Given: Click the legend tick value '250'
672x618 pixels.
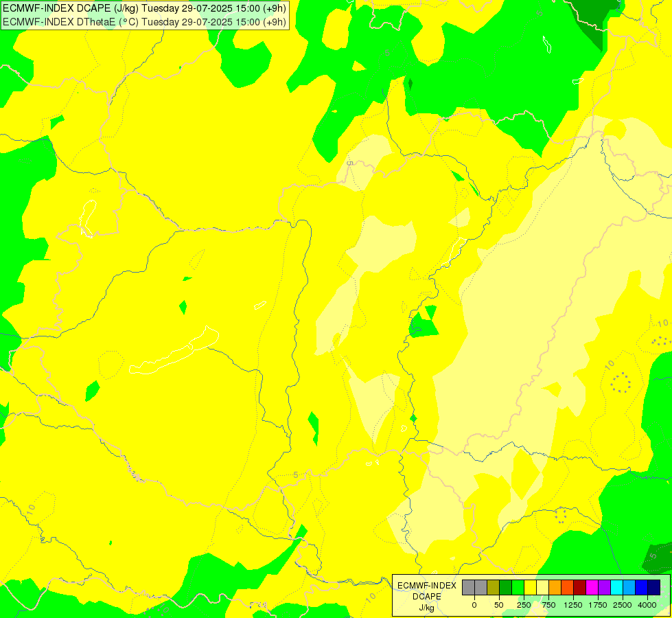Looking at the screenshot, I should point(524,605).
